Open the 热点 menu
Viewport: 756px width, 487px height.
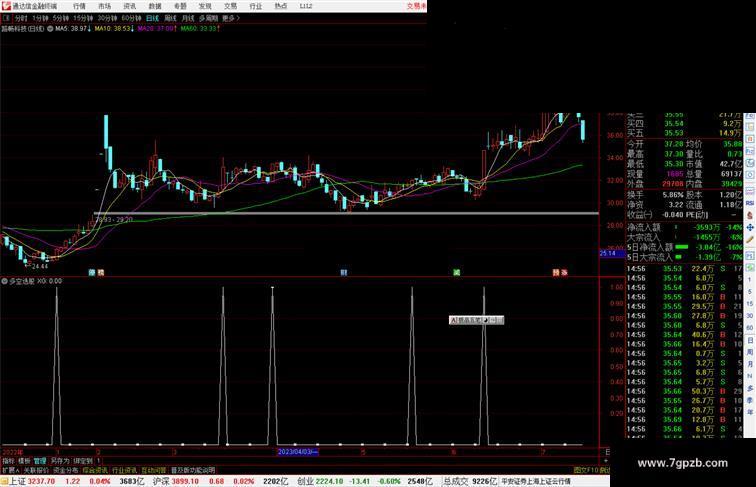[x=281, y=6]
